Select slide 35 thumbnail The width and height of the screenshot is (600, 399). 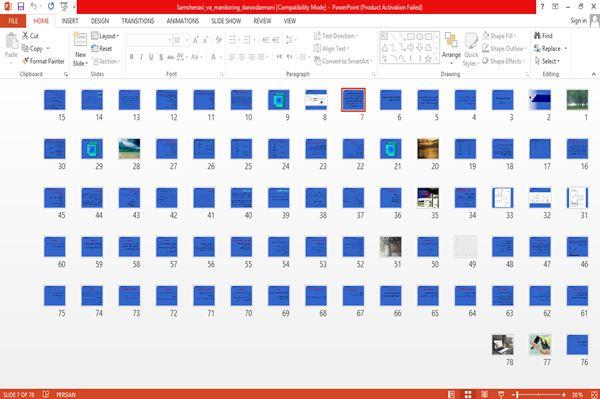tap(428, 198)
